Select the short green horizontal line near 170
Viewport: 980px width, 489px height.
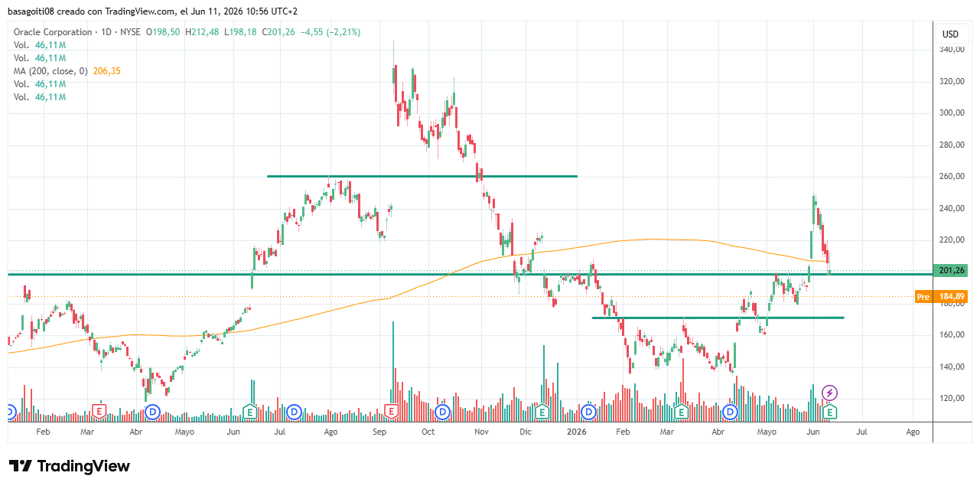click(x=718, y=318)
